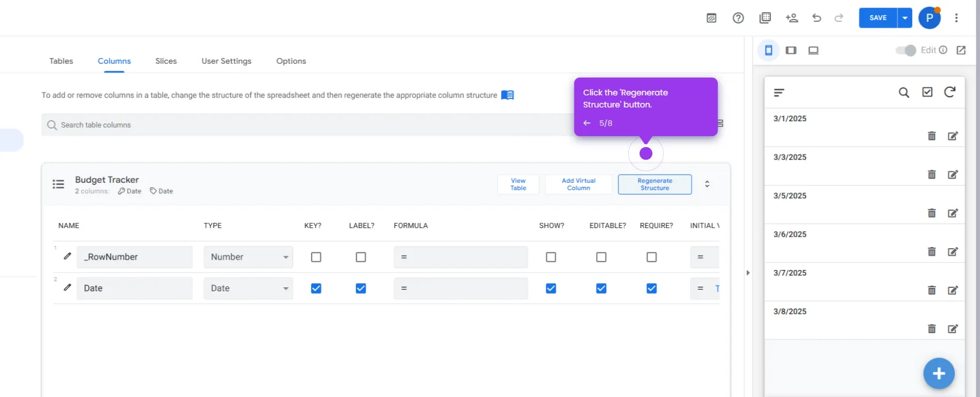This screenshot has width=980, height=397.
Task: Click the help question mark icon
Action: coord(738,18)
